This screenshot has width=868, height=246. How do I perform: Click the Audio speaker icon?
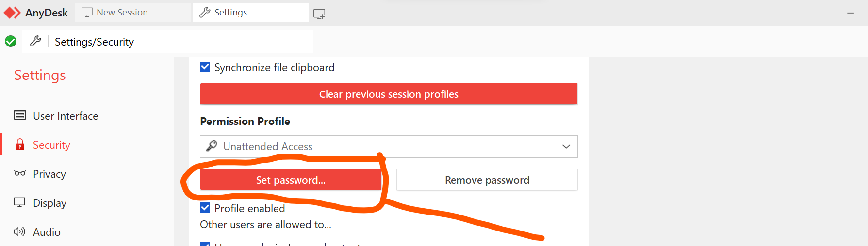click(20, 231)
